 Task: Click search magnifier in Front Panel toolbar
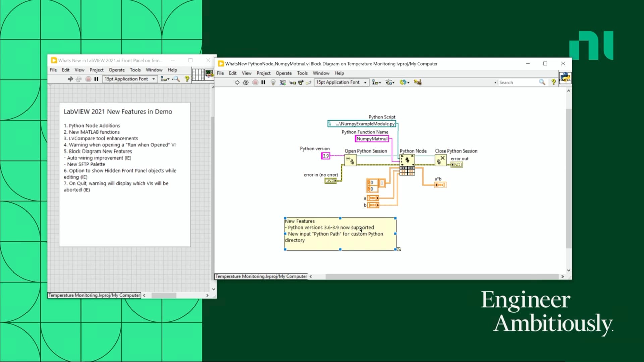tap(176, 79)
